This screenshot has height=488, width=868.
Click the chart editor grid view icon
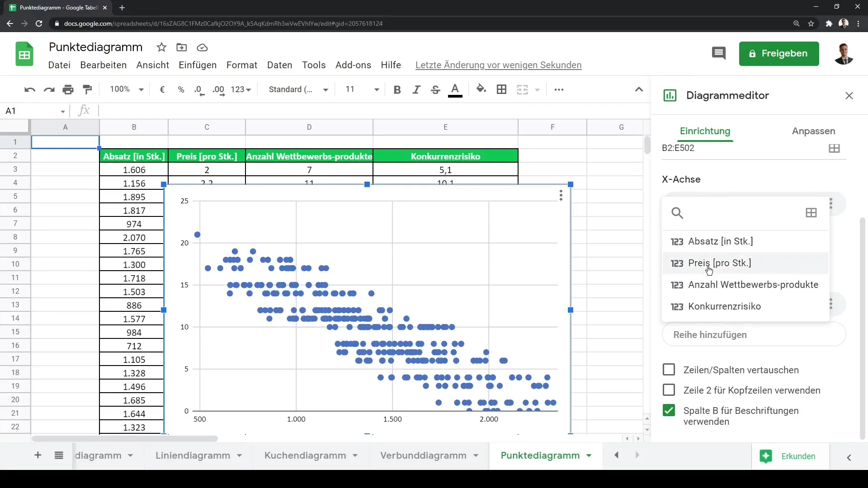834,148
